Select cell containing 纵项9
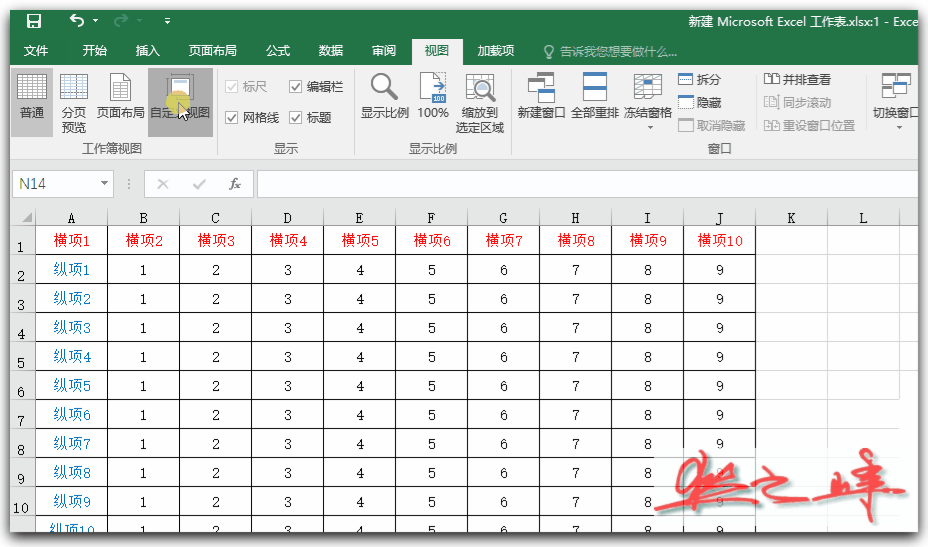This screenshot has height=547, width=928. (x=72, y=501)
